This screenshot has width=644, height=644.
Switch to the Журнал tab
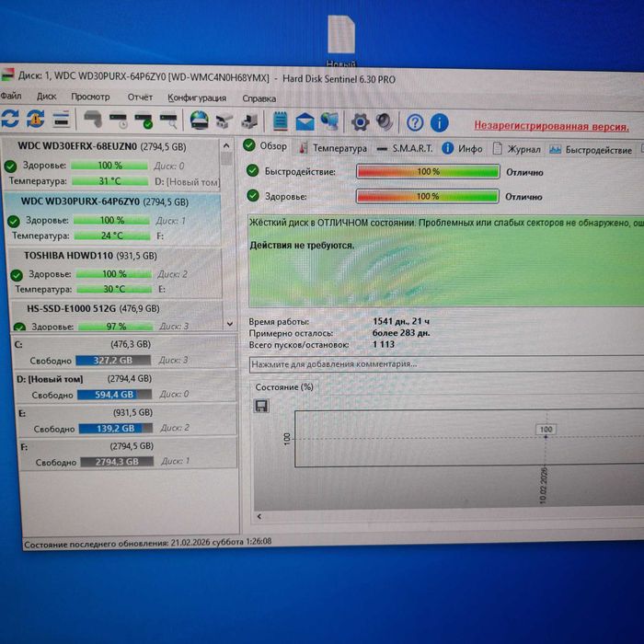pyautogui.click(x=517, y=149)
